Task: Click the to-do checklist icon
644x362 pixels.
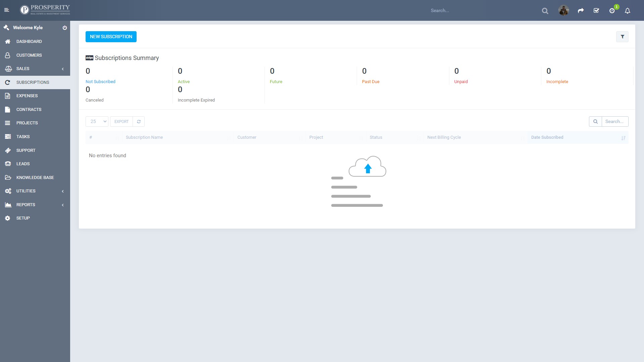Action: click(x=596, y=11)
